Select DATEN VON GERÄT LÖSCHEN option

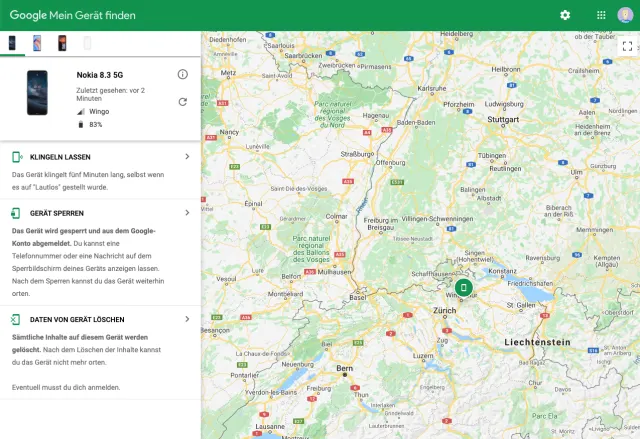[x=77, y=320]
